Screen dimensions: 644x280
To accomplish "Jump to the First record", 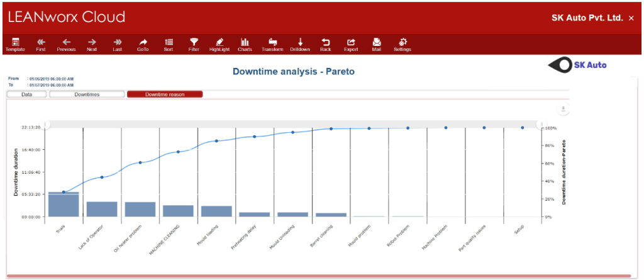I will pyautogui.click(x=41, y=45).
